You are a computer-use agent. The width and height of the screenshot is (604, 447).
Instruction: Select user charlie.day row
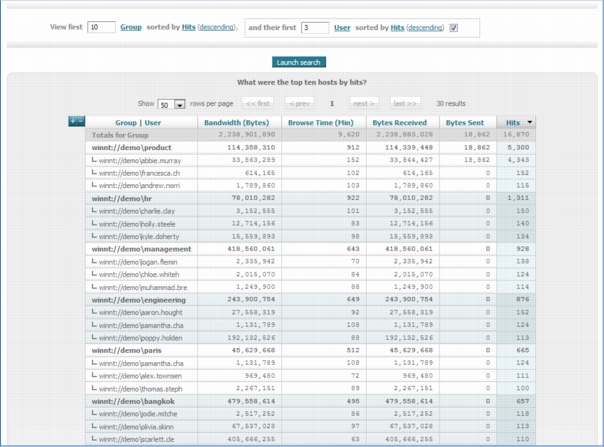pos(310,211)
